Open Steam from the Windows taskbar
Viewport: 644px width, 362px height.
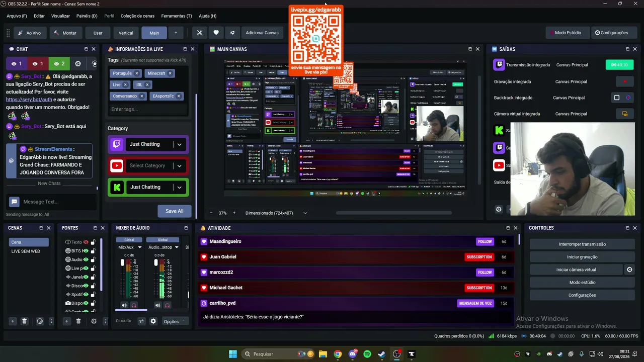coord(382,354)
